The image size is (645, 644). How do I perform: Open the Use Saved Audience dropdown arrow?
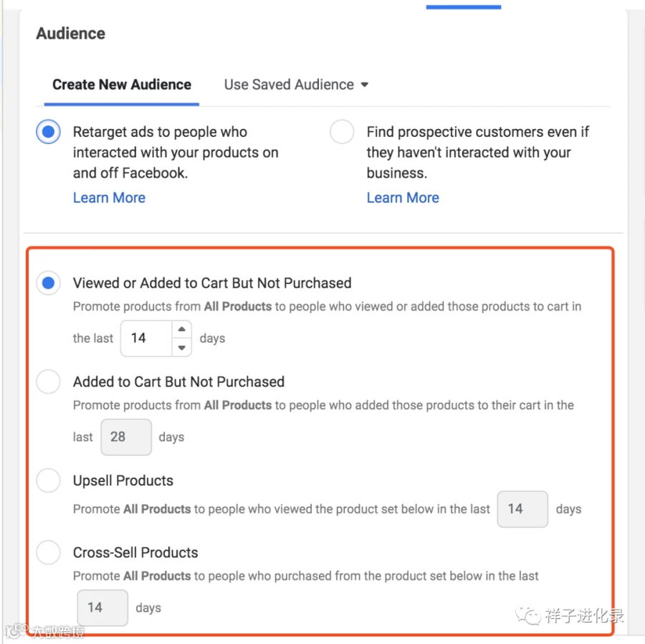tap(365, 85)
